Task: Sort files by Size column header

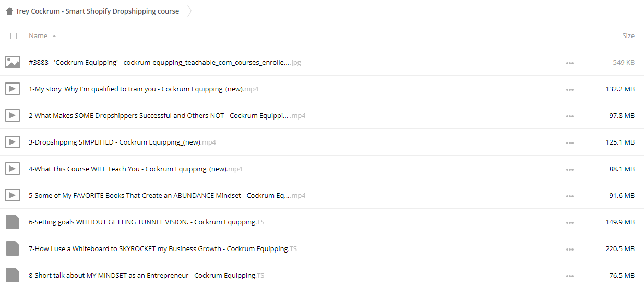Action: point(628,36)
